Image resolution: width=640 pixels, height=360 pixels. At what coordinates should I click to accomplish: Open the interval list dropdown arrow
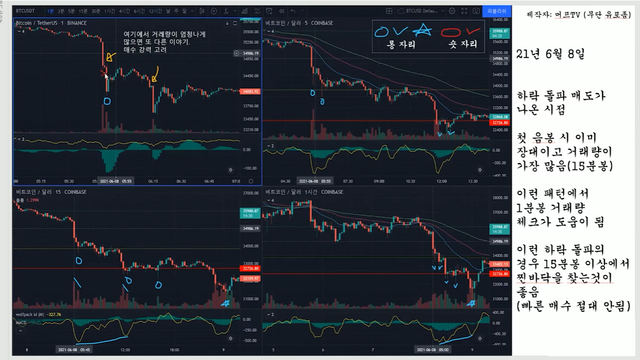click(192, 11)
